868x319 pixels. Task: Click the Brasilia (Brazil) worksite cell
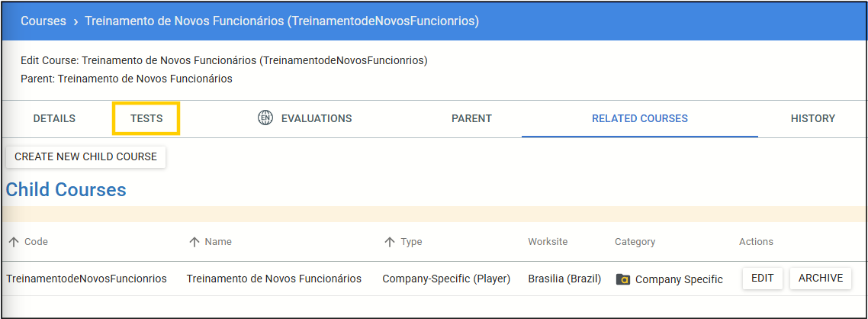pos(564,279)
